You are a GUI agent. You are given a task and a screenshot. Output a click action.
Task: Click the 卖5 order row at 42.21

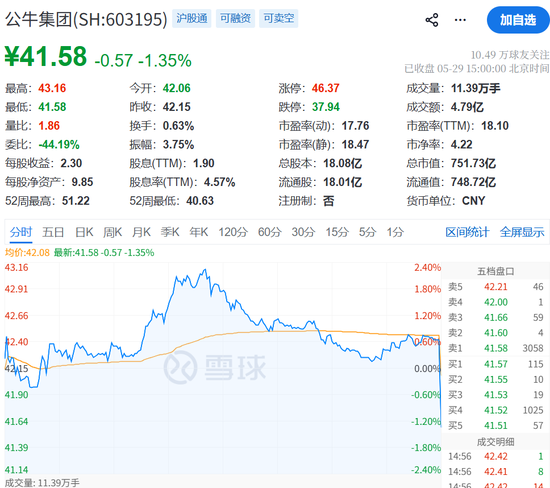[x=495, y=287]
